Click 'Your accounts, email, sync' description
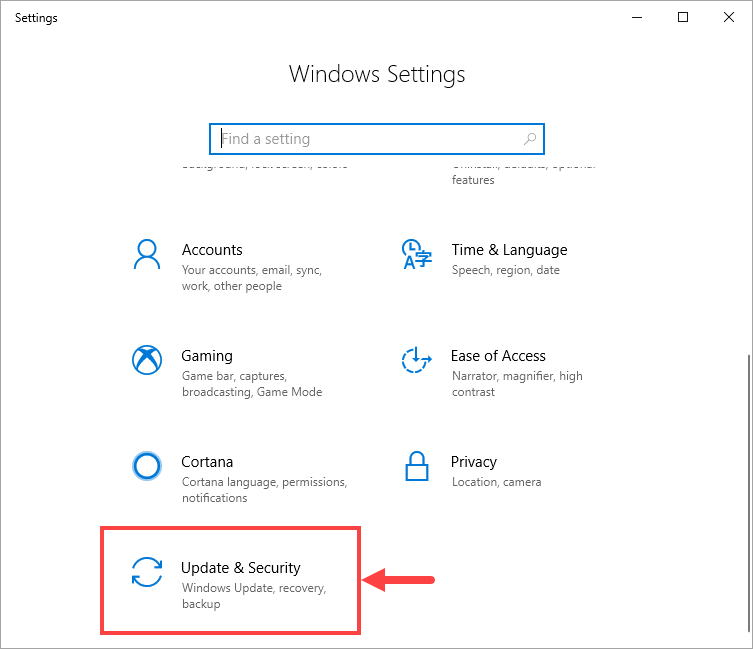Screen dimensions: 753x649 click(252, 278)
